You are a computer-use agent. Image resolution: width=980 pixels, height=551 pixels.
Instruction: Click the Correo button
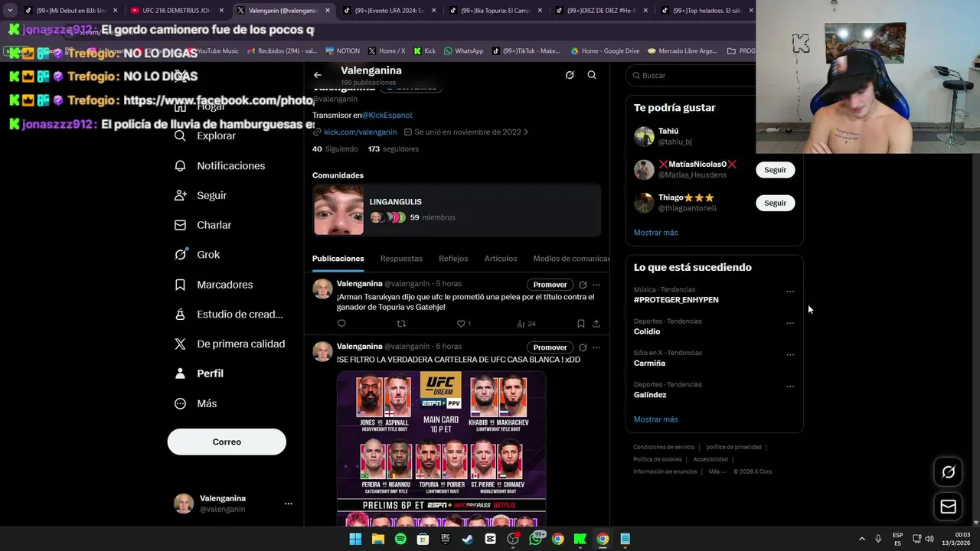pos(227,442)
